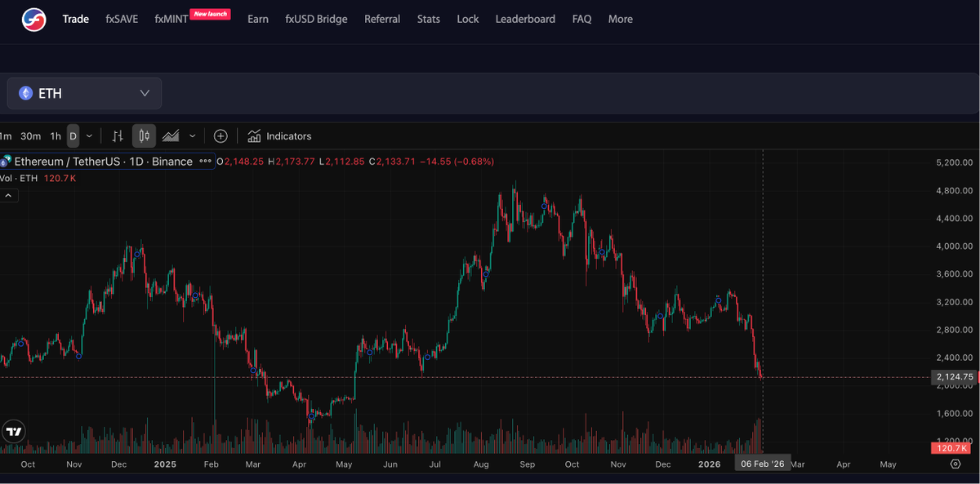Collapse the indicator legend chevron
The width and height of the screenshot is (980, 484).
pyautogui.click(x=9, y=196)
